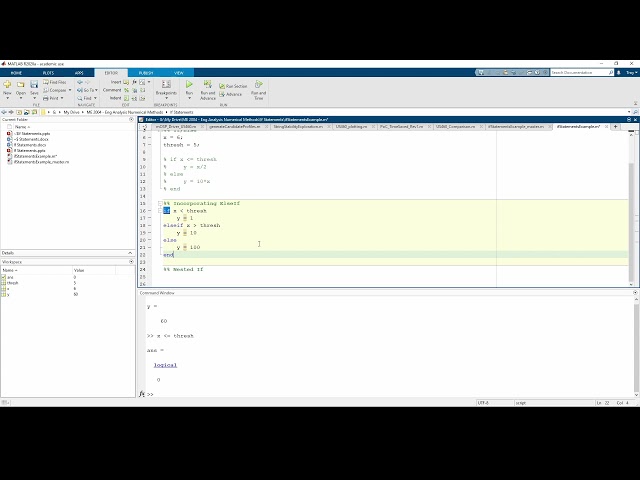640x480 pixels.
Task: Click the notifications bell icon
Action: [x=618, y=73]
